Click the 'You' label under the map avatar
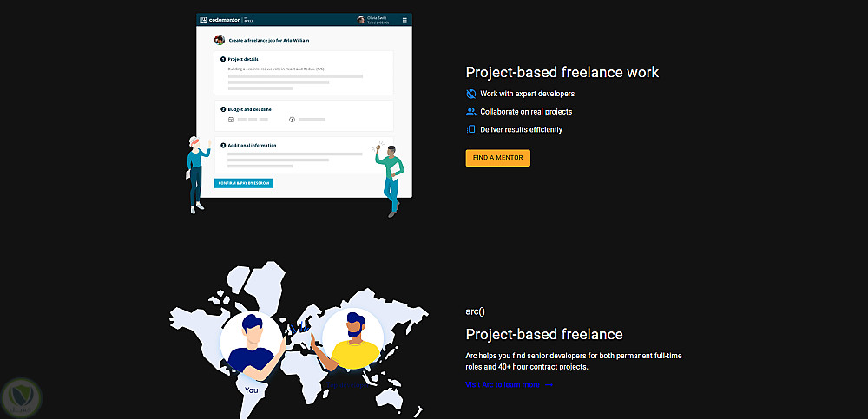This screenshot has width=868, height=419. pyautogui.click(x=252, y=390)
